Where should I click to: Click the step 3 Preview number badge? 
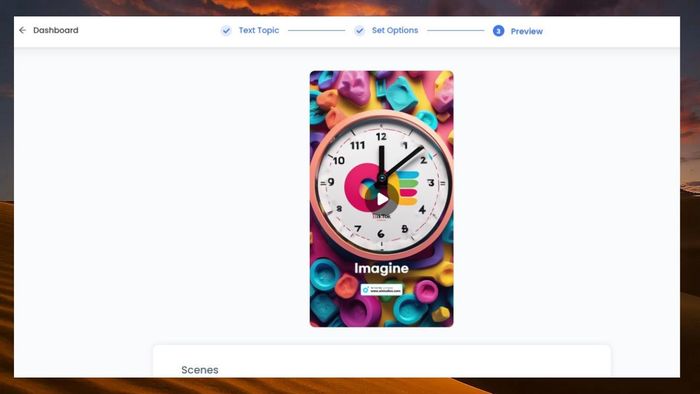pyautogui.click(x=498, y=31)
